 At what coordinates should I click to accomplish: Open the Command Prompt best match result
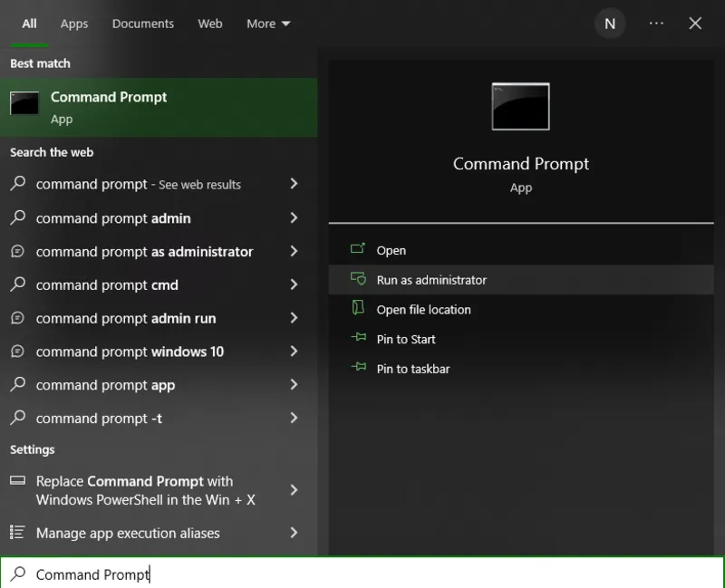[x=159, y=107]
